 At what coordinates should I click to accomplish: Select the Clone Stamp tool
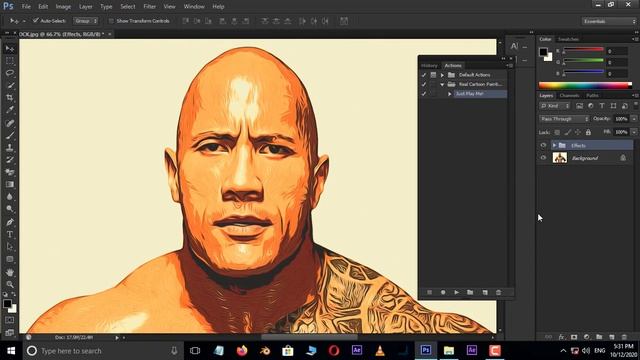point(10,147)
